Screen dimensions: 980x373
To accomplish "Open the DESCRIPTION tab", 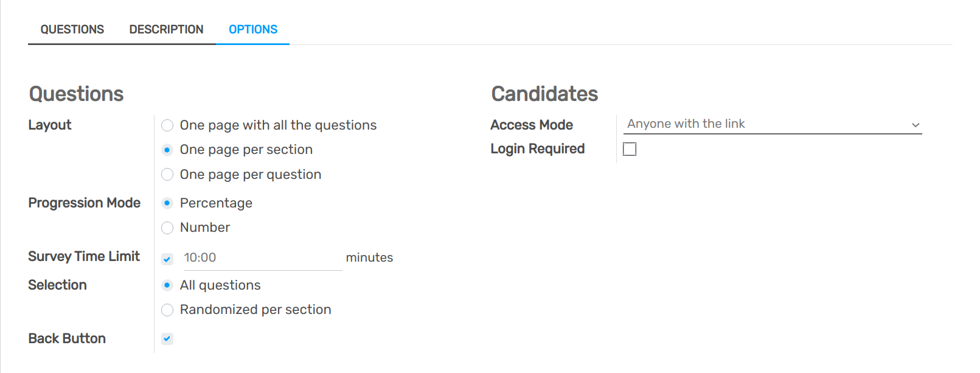I will click(165, 29).
